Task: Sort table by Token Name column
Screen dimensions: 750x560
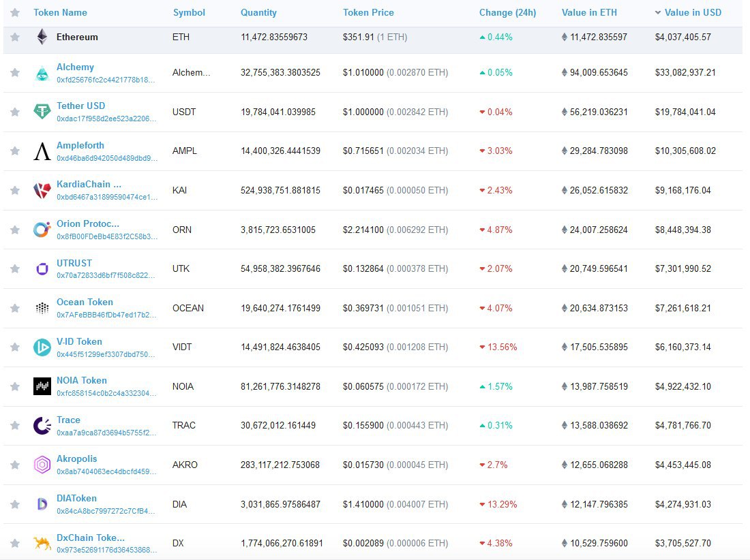Action: pos(60,12)
